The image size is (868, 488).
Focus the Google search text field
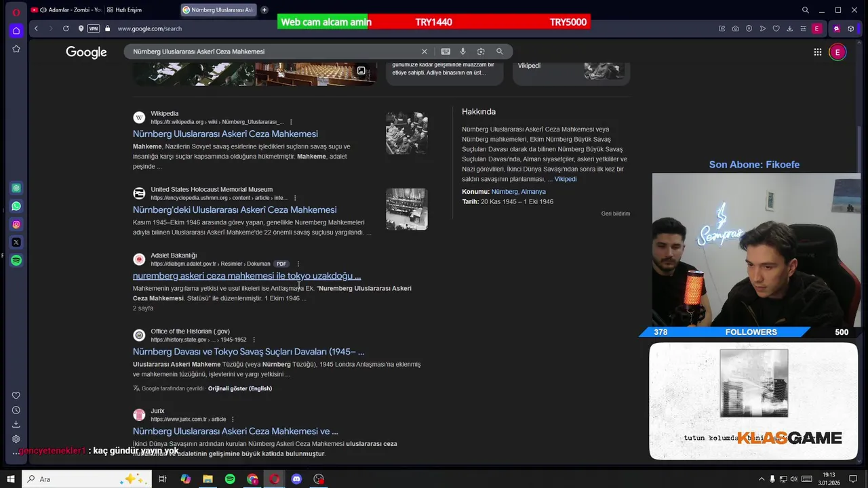tap(271, 52)
